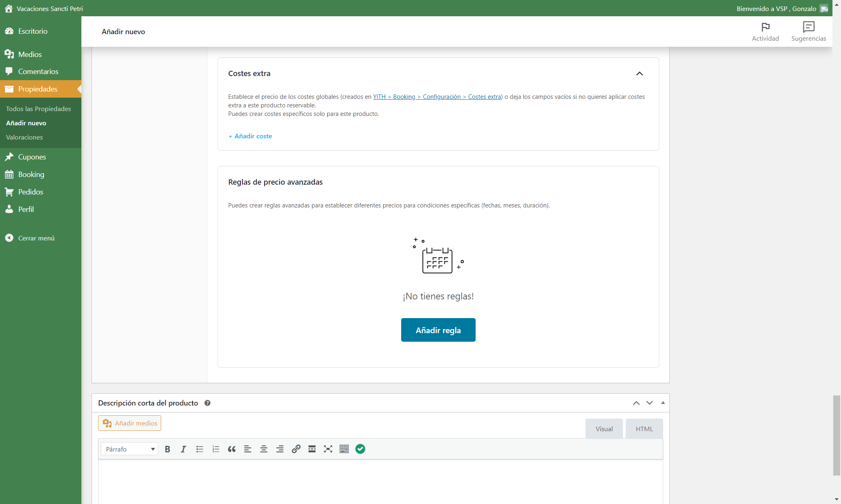This screenshot has width=841, height=504.
Task: Toggle the Descripción corta panel
Action: tap(663, 403)
